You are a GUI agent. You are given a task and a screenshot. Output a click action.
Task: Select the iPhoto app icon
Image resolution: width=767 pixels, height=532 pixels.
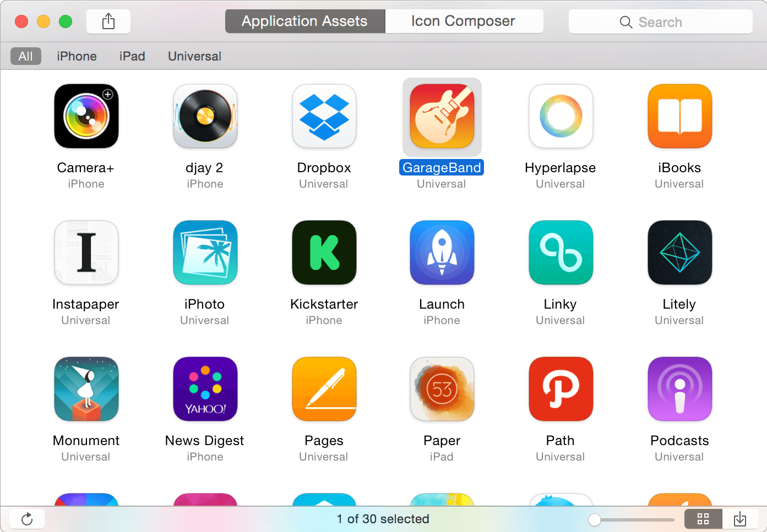[x=205, y=253]
